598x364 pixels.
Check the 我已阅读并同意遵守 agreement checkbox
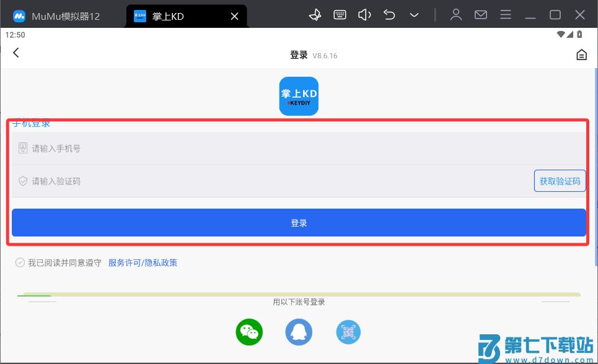(x=20, y=262)
